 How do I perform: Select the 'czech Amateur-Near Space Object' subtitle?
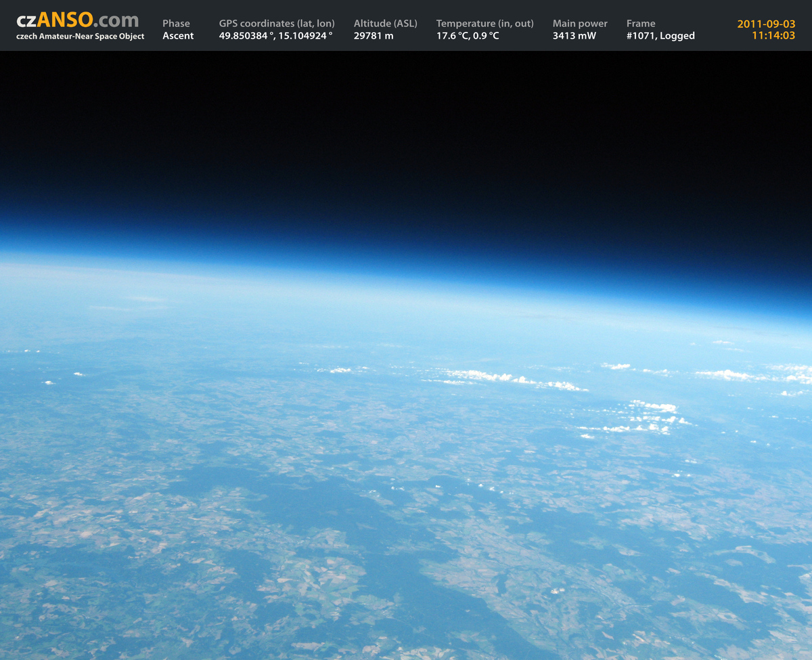pyautogui.click(x=81, y=37)
